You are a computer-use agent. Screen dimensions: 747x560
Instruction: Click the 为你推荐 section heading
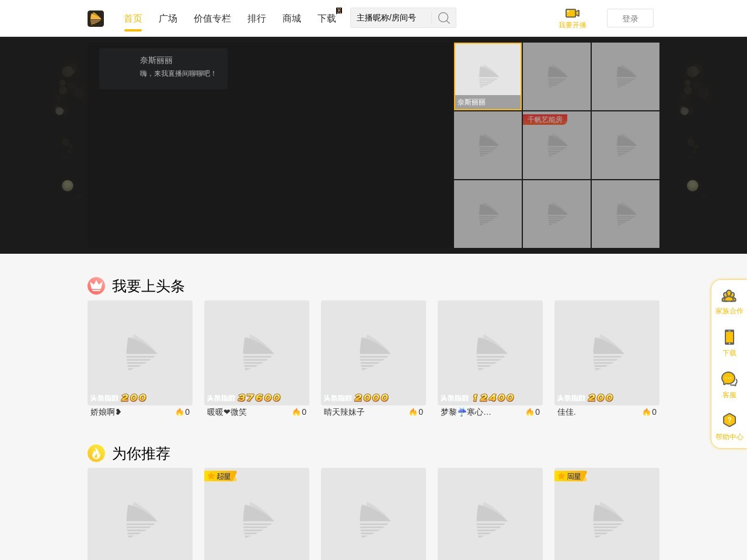(x=141, y=453)
